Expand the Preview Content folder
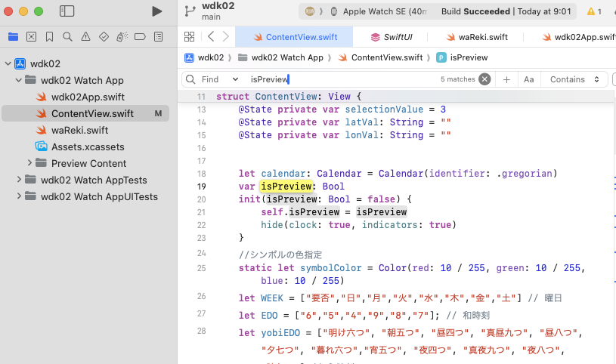The height and width of the screenshot is (364, 616). [x=29, y=162]
